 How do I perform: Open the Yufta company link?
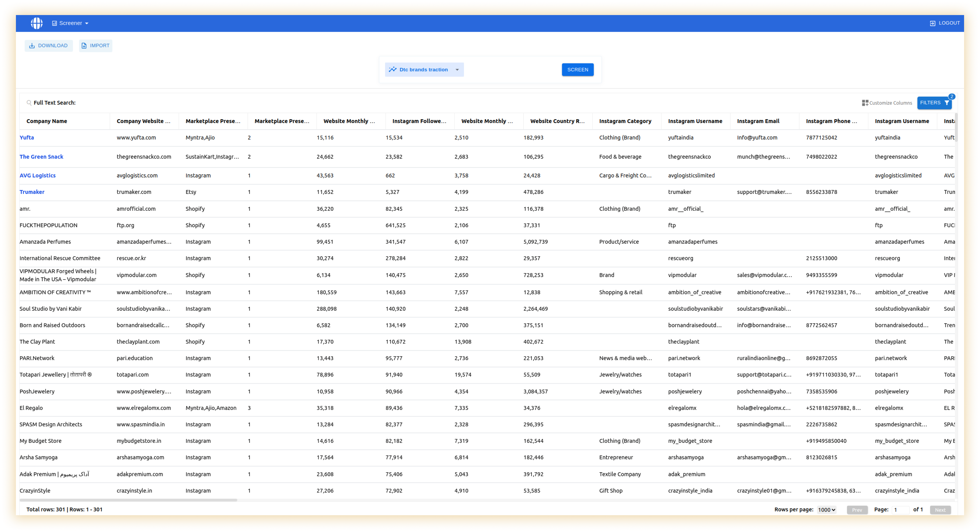pyautogui.click(x=27, y=138)
